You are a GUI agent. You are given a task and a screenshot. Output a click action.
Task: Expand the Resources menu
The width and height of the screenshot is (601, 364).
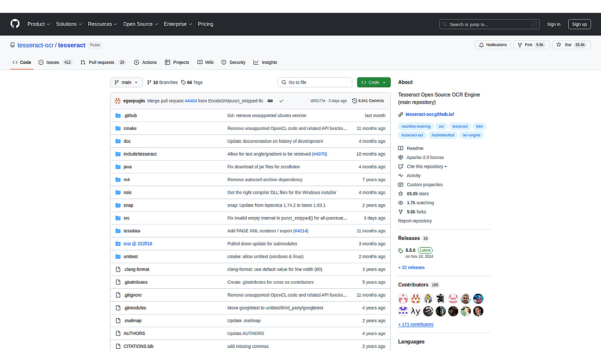click(102, 24)
